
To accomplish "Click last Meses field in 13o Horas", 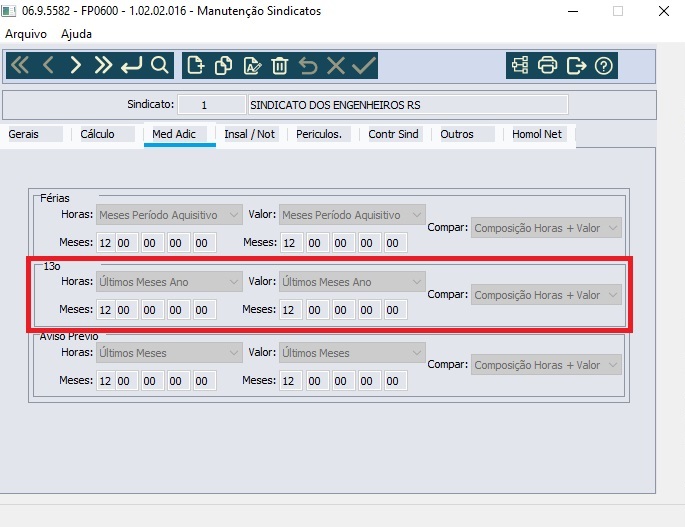I will 204,310.
